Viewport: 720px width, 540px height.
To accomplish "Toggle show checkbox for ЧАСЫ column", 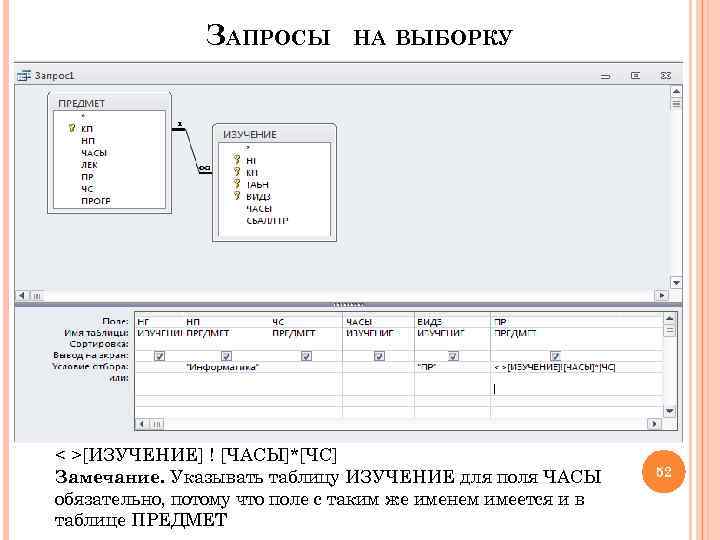I will [379, 356].
